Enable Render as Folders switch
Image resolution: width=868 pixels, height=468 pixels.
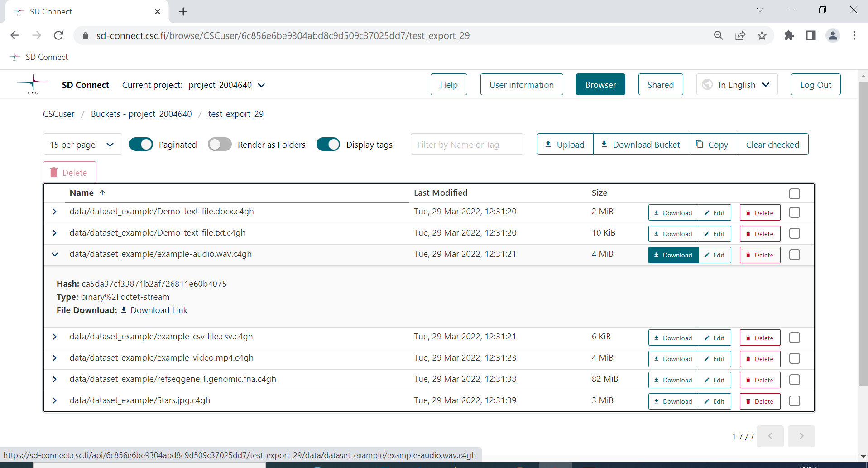click(220, 145)
